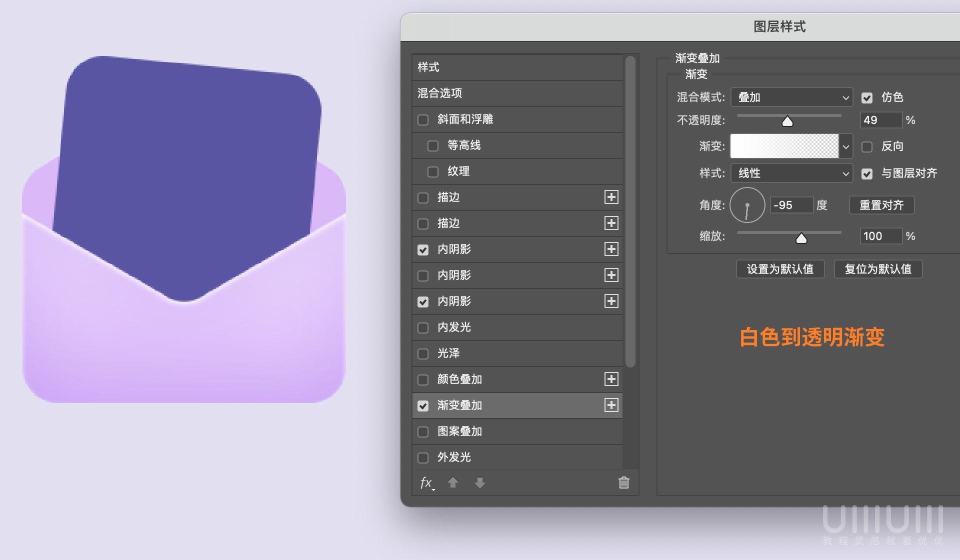This screenshot has width=960, height=560.
Task: Open the gradient preset picker dropdown
Action: [845, 146]
